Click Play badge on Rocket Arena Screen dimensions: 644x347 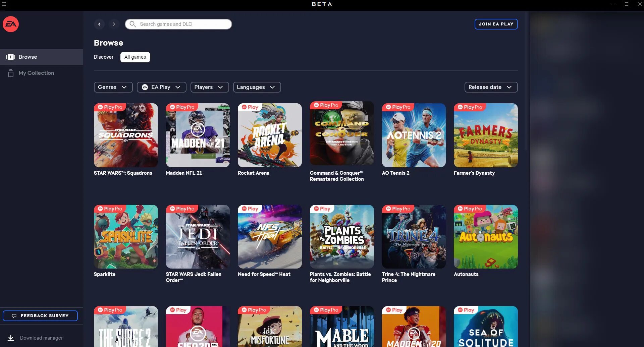coord(250,107)
